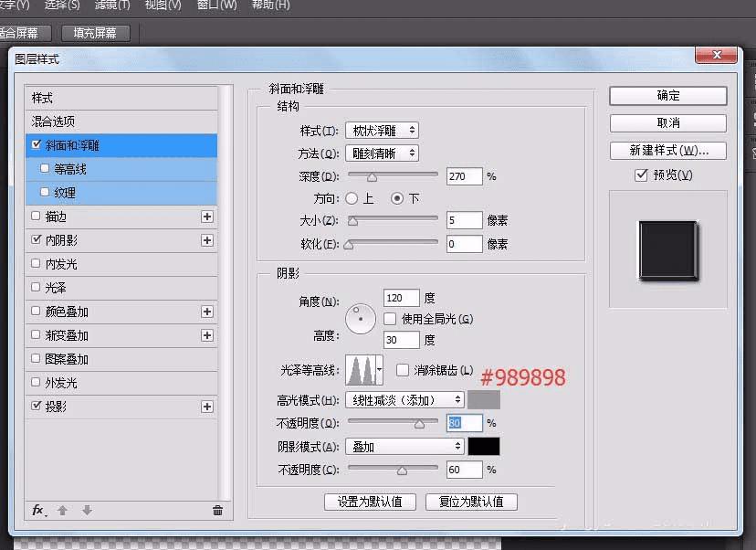Enable the 内发光 checkbox
756x550 pixels.
[x=36, y=263]
